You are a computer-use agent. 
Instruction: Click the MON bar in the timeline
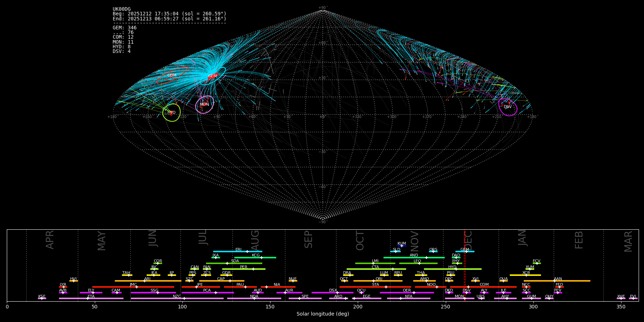(x=460, y=298)
